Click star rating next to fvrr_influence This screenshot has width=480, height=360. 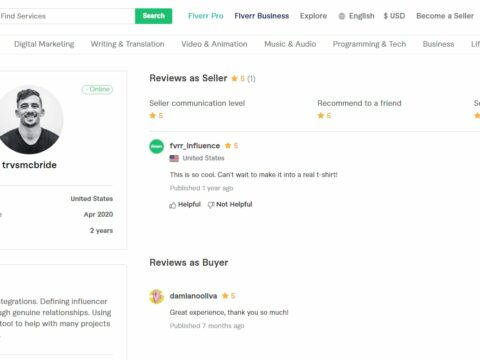[231, 146]
